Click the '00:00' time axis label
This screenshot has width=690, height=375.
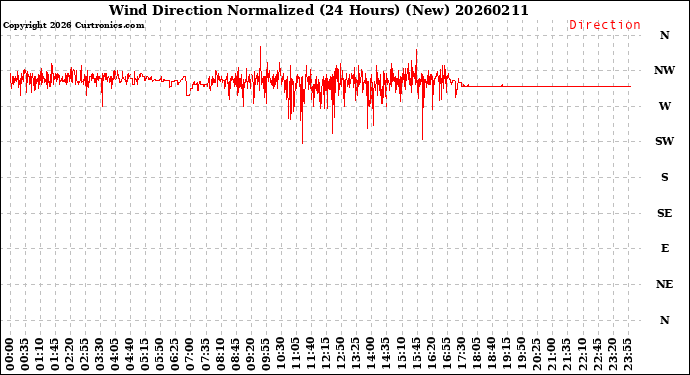click(x=10, y=355)
